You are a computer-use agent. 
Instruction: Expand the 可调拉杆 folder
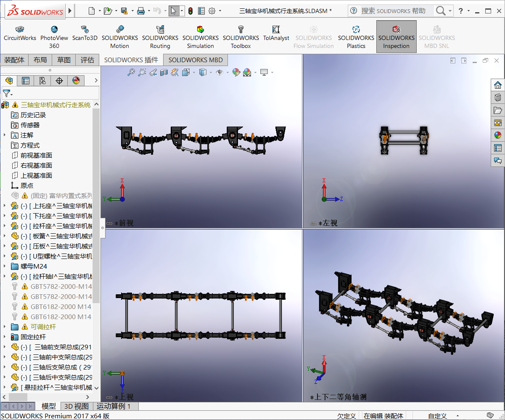pyautogui.click(x=5, y=327)
